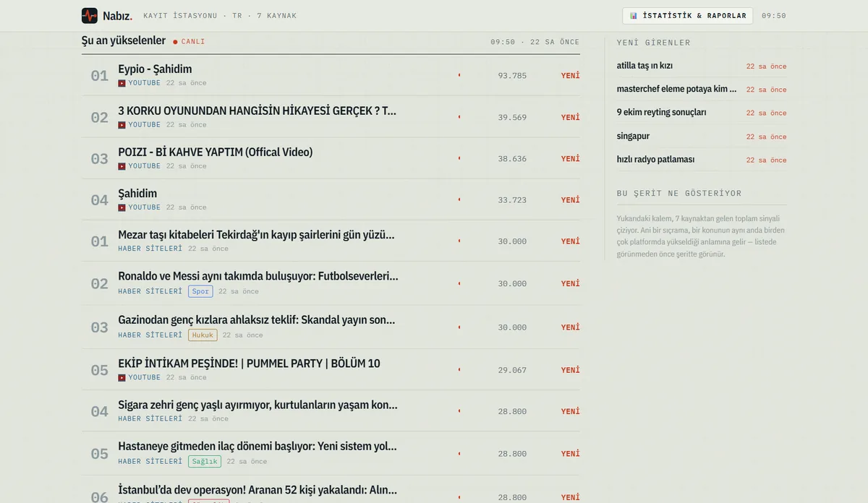
Task: Click the 29.067 score value
Action: coord(512,369)
